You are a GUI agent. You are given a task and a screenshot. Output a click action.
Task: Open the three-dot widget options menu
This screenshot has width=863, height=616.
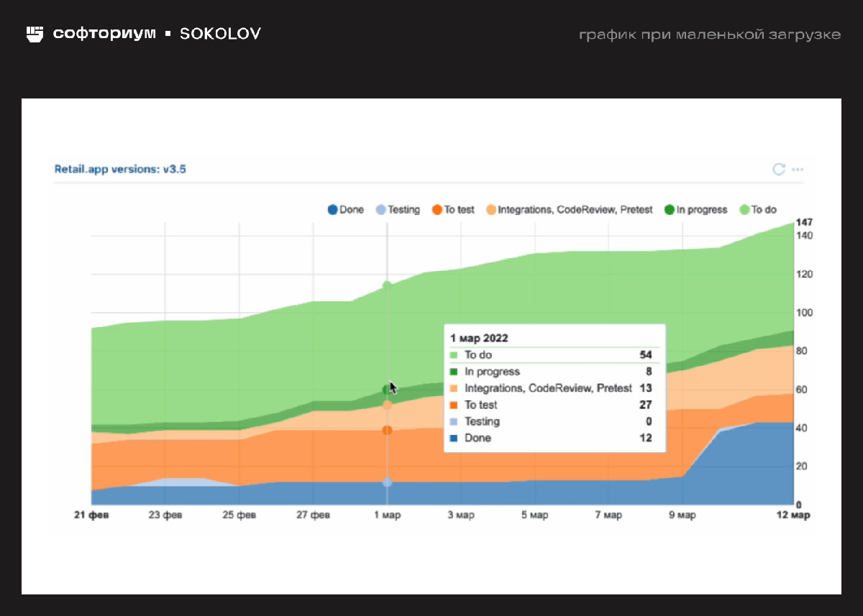click(x=797, y=170)
